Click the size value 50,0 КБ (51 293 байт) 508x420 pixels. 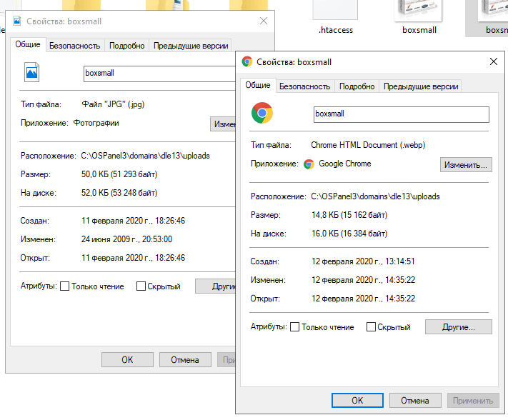point(119,174)
